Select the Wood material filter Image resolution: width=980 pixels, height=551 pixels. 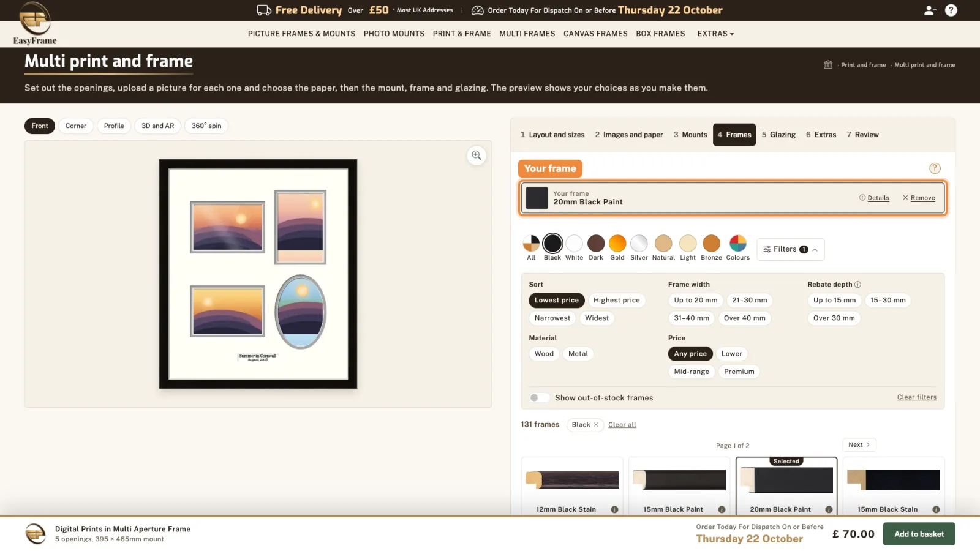[x=544, y=354]
